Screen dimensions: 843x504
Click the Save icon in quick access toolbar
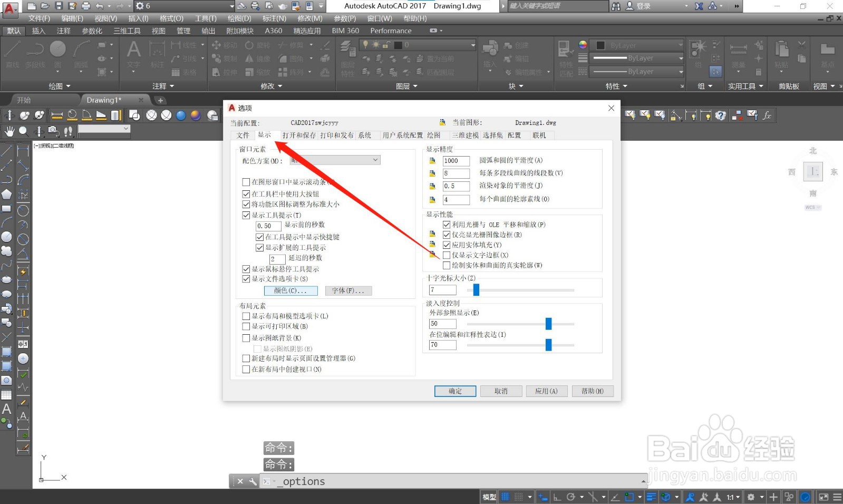59,6
